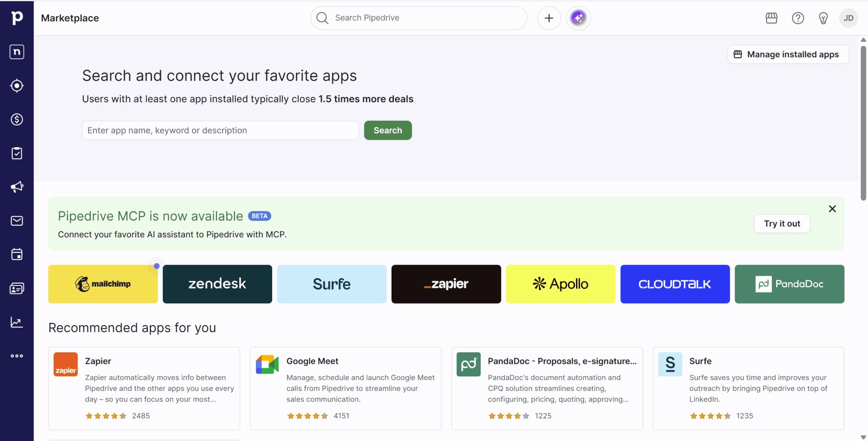868x441 pixels.
Task: Click the Zapier app logo icon
Action: pyautogui.click(x=66, y=365)
